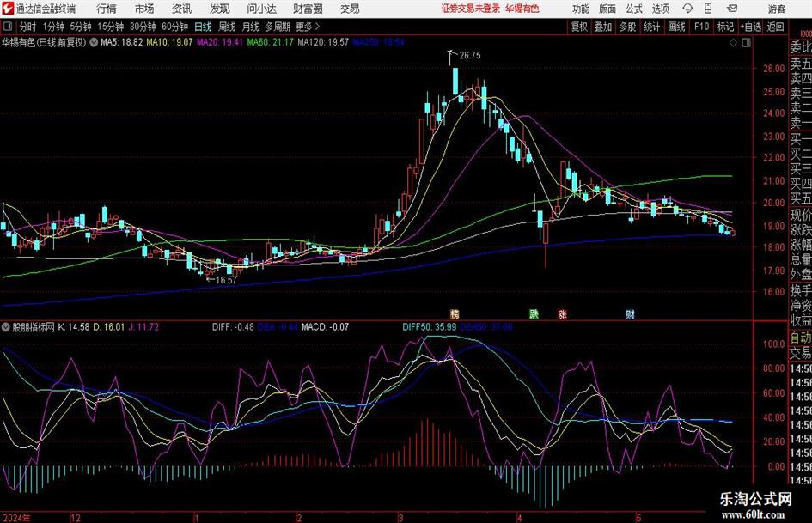This screenshot has width=812, height=523.
Task: Open the 问小达 menu
Action: point(261,9)
